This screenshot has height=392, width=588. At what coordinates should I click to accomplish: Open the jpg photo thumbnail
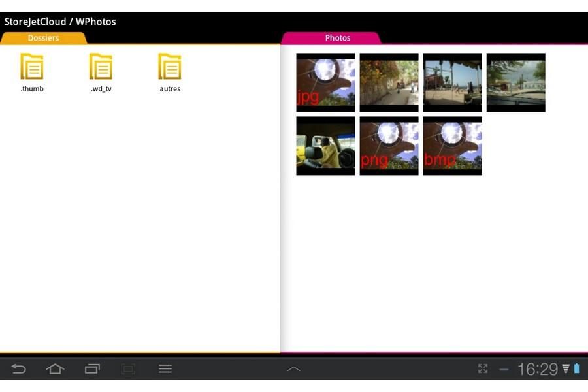pos(325,82)
